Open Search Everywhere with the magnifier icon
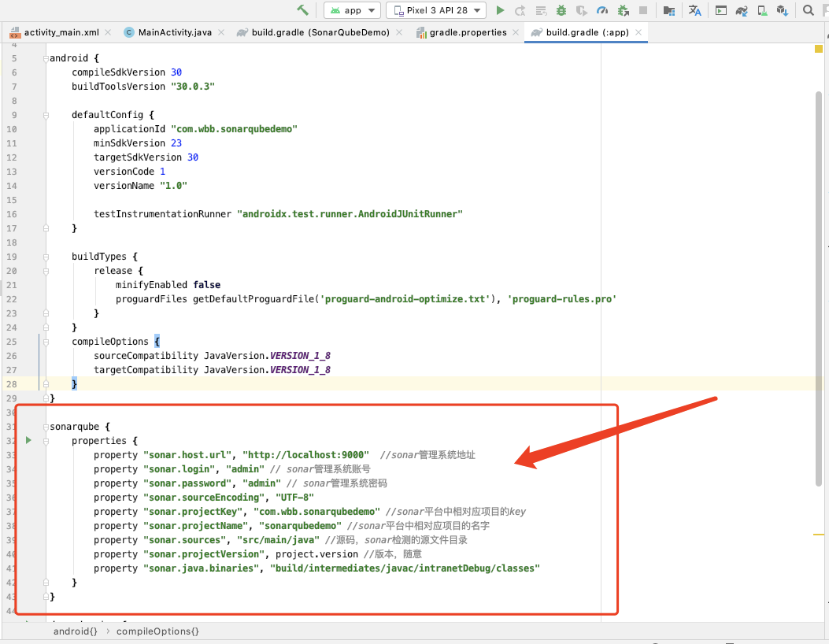The image size is (829, 644). pyautogui.click(x=808, y=10)
